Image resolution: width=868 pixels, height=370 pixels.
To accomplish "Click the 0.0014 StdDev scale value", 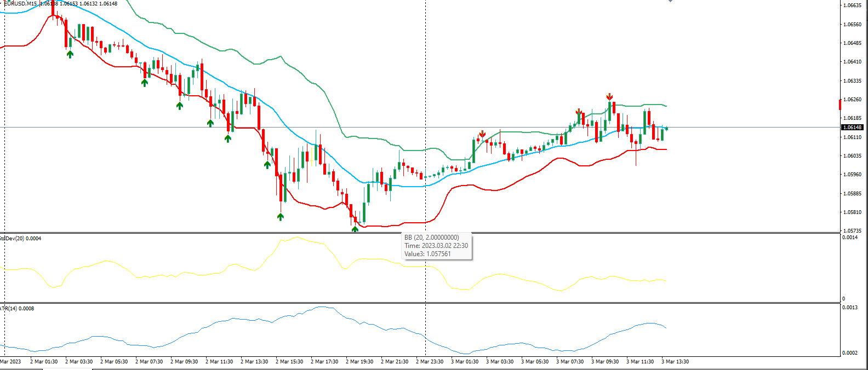I will 850,238.
